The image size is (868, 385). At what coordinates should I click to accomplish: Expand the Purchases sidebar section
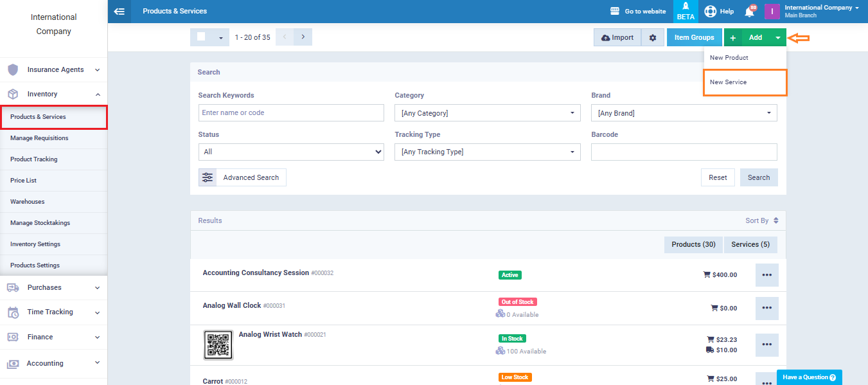[53, 288]
